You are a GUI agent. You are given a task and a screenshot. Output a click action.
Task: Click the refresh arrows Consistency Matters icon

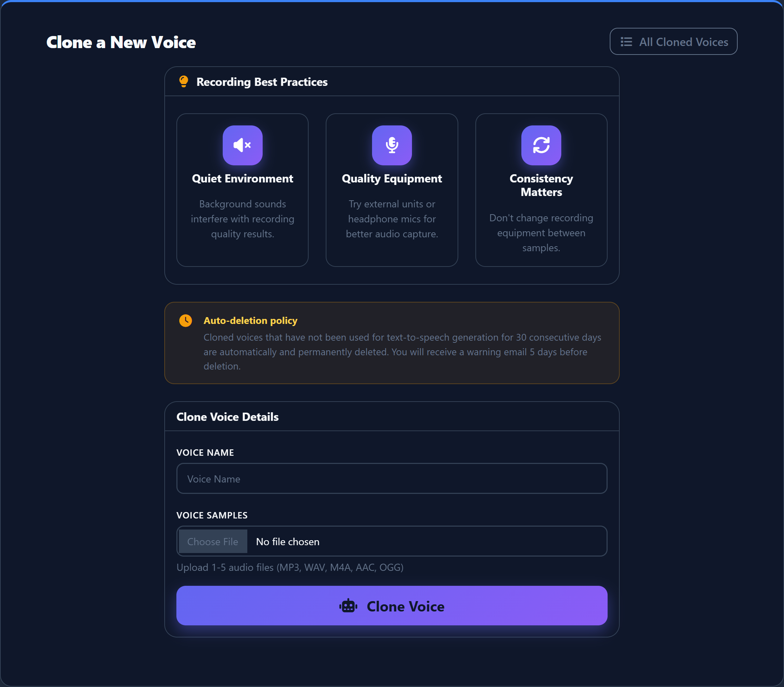tap(541, 145)
